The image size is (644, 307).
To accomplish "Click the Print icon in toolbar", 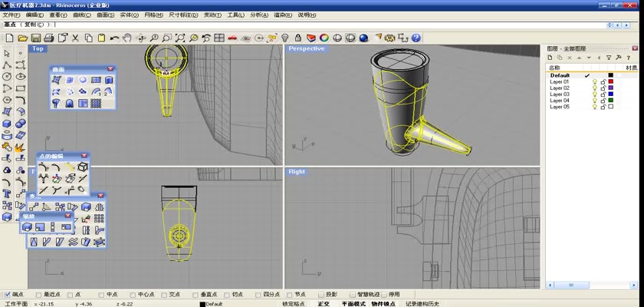I will (49, 38).
